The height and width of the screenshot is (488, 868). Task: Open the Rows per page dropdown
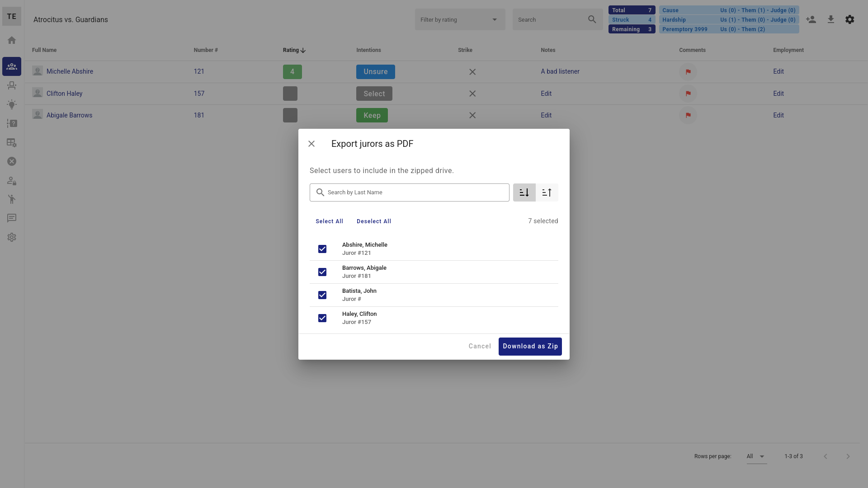(757, 456)
